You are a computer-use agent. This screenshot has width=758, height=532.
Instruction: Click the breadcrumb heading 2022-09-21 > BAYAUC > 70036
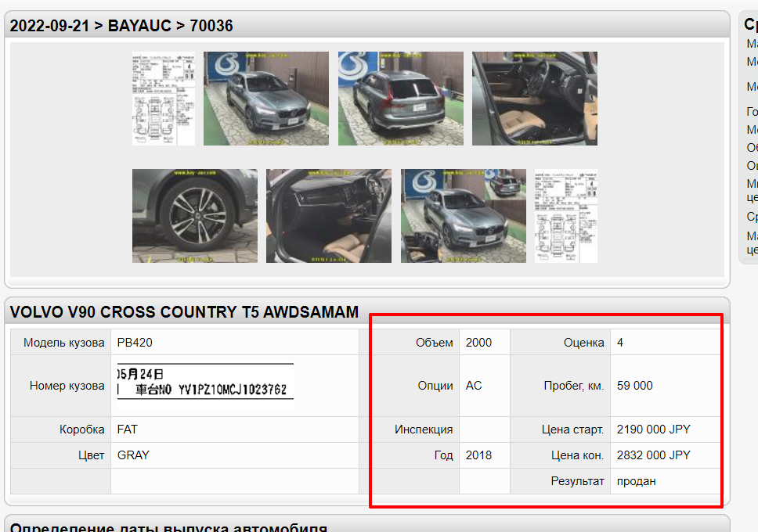click(121, 26)
